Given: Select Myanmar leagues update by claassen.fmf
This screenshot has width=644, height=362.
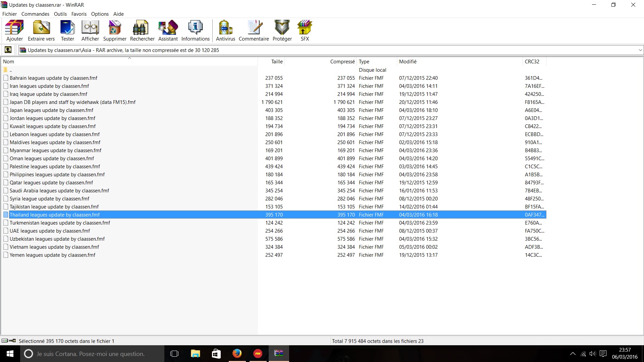Looking at the screenshot, I should (274, 150).
